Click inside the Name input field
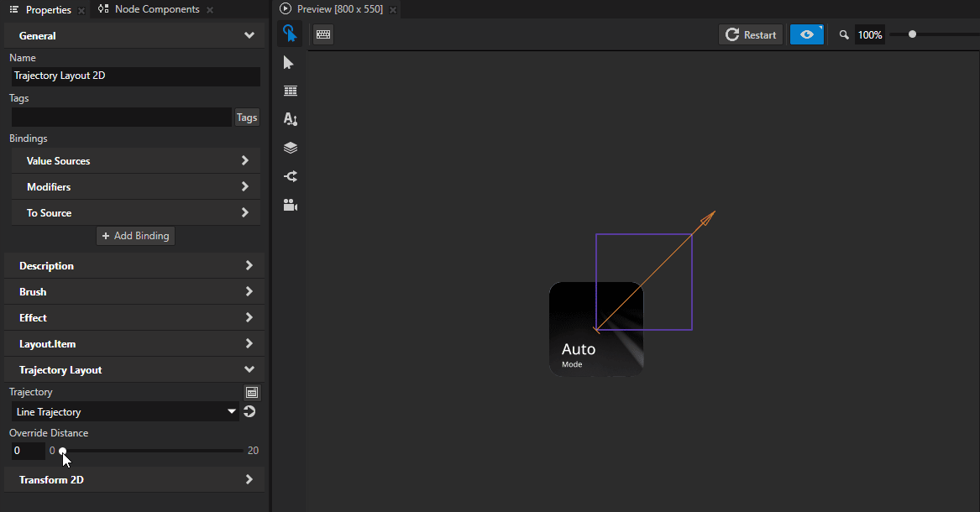The width and height of the screenshot is (980, 512). coord(134,76)
